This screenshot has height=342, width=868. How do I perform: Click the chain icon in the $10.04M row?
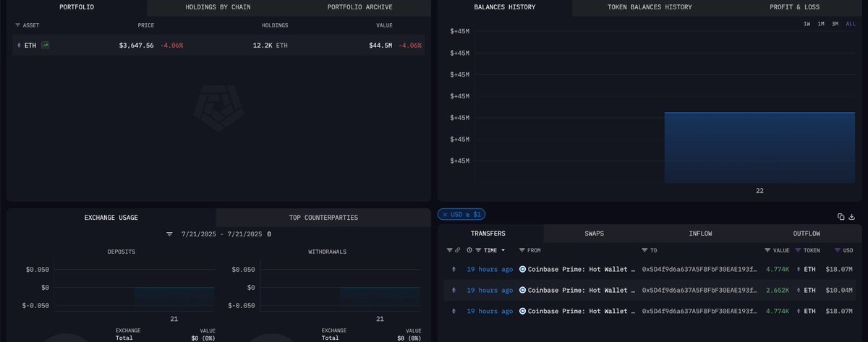click(454, 290)
